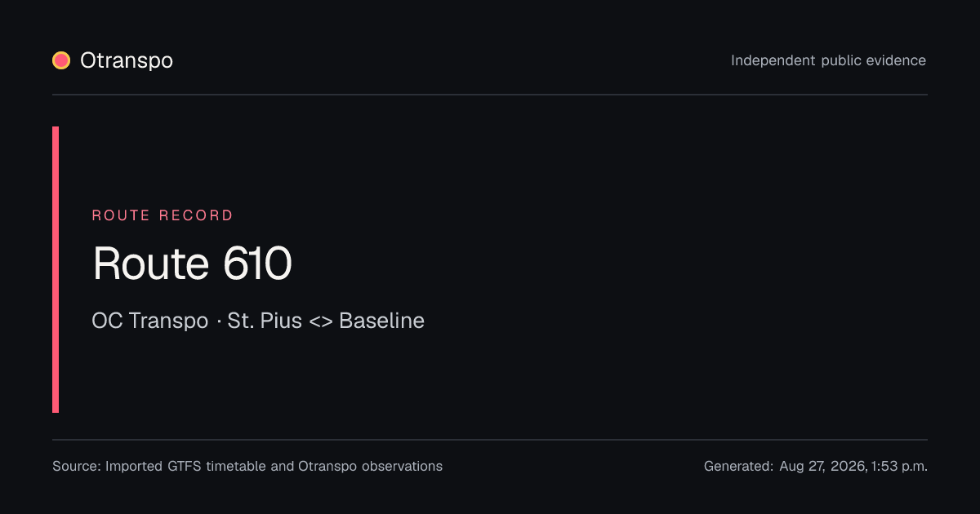
Task: Click the Otranspo observations footer text
Action: 370,467
